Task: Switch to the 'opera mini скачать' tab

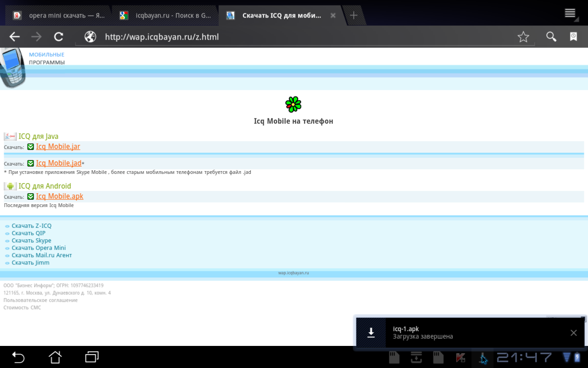Action: tap(60, 16)
